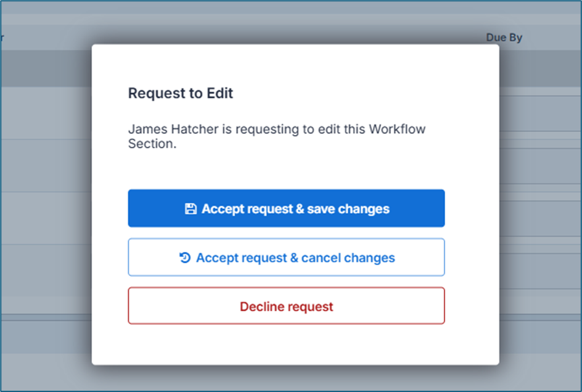The width and height of the screenshot is (582, 392).
Task: Click the truncated column header at left edge
Action: (2, 38)
